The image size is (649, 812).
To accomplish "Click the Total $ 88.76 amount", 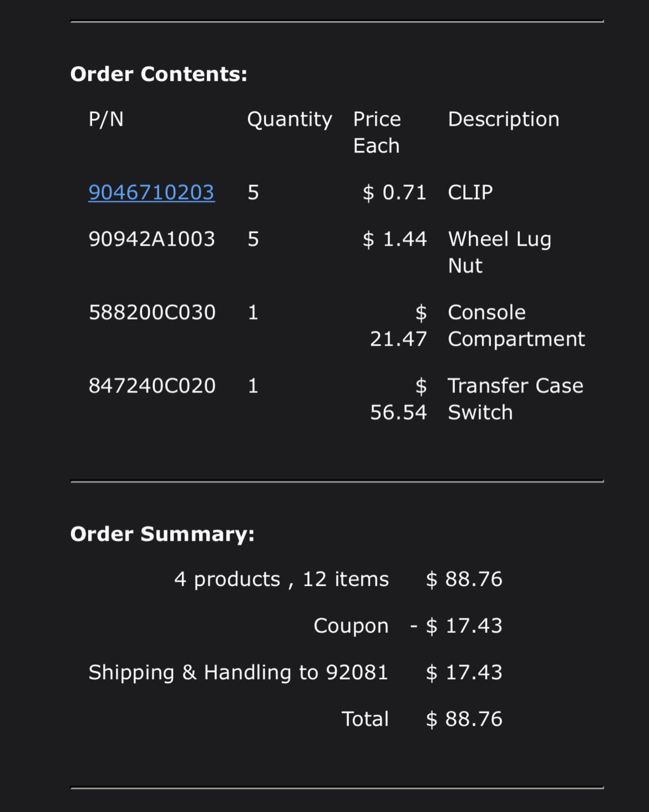I will tap(464, 719).
